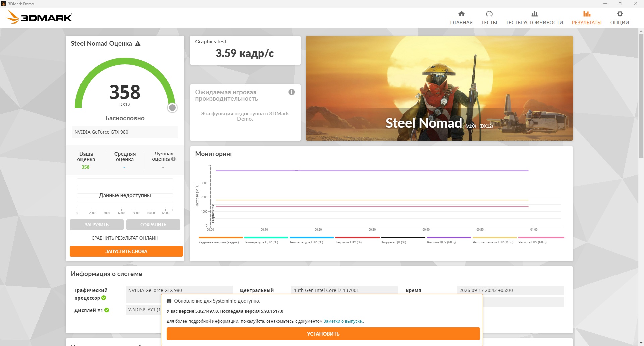The height and width of the screenshot is (346, 644).
Task: Open the Заметки о выпуске link
Action: [343, 321]
